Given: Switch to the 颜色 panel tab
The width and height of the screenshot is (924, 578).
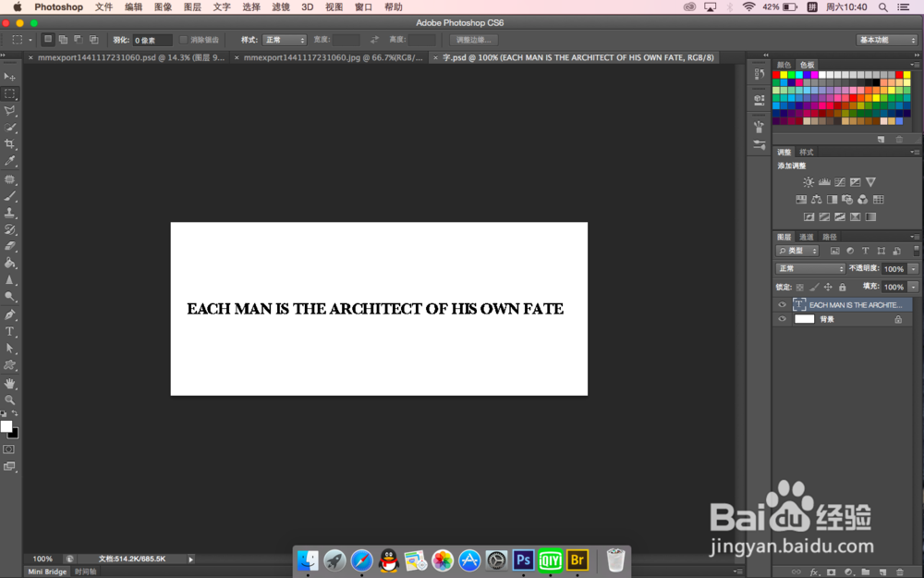Looking at the screenshot, I should [x=784, y=65].
